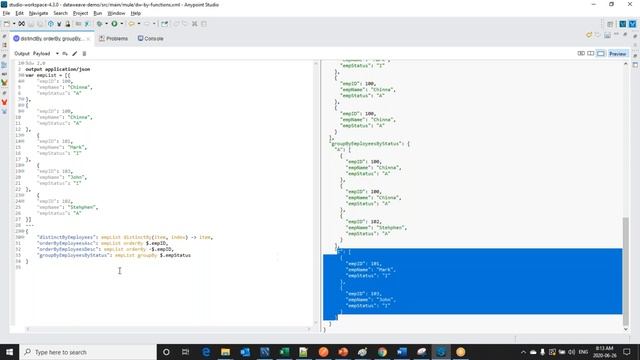Click the delete trash icon beside Payload

point(84,53)
